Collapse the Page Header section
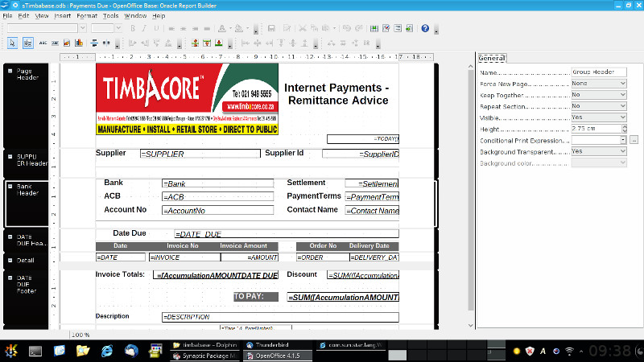Image resolution: width=644 pixels, height=362 pixels. pos(10,71)
